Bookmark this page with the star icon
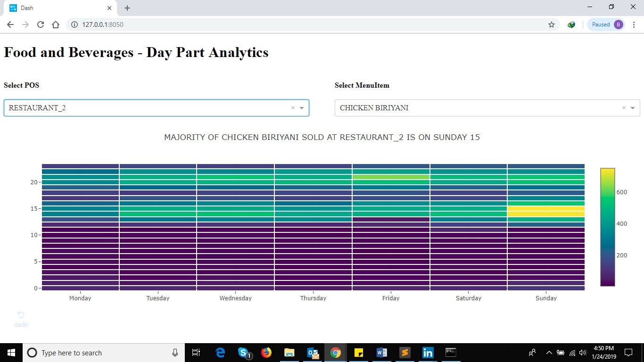644x362 pixels. coord(551,25)
